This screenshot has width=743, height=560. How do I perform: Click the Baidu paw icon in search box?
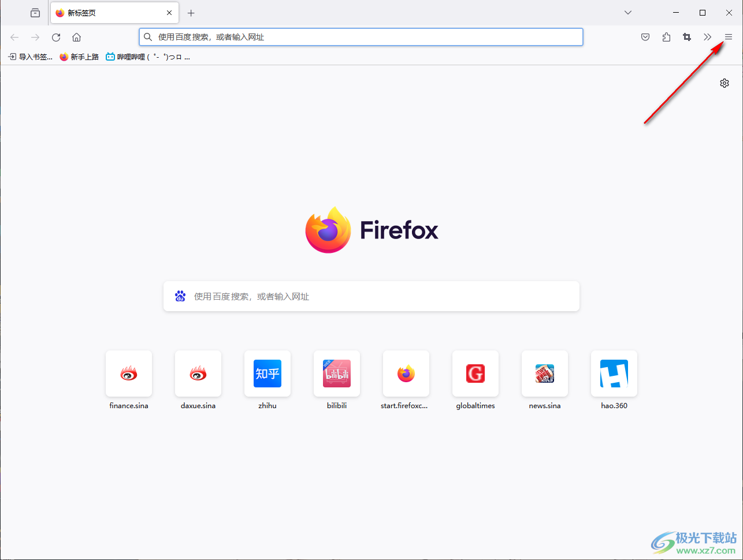pyautogui.click(x=180, y=296)
